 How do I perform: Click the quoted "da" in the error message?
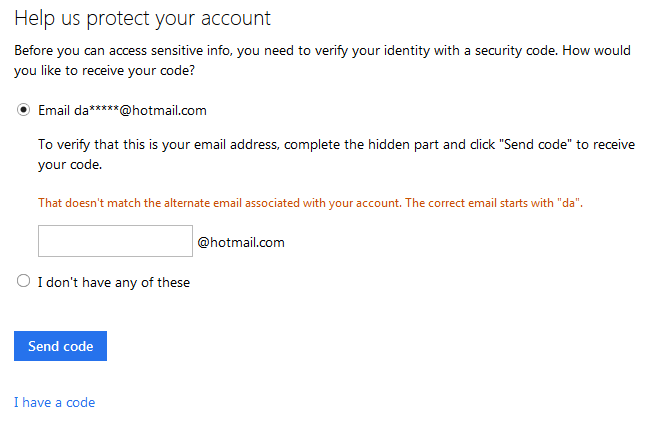(569, 203)
